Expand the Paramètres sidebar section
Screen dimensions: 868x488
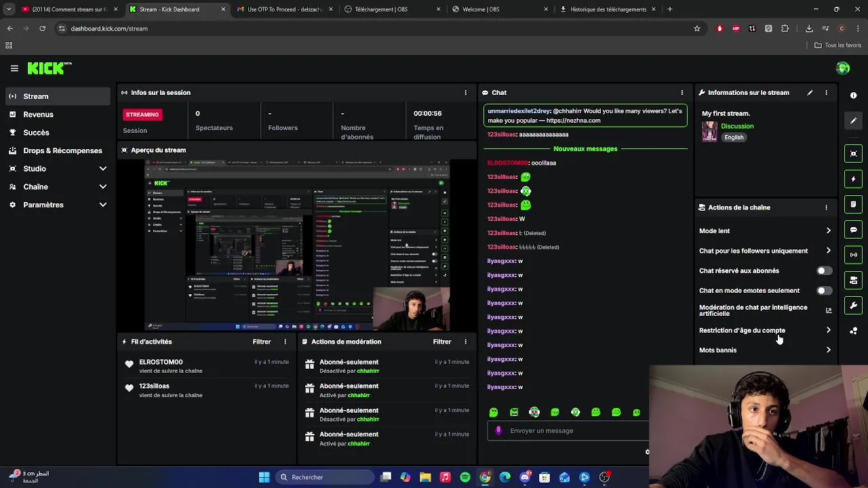coord(58,205)
